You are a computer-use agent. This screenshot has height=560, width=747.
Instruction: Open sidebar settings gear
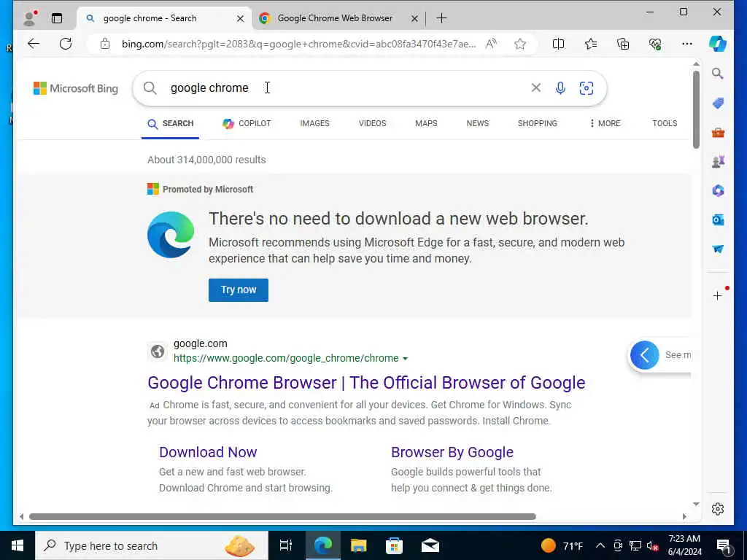(718, 509)
